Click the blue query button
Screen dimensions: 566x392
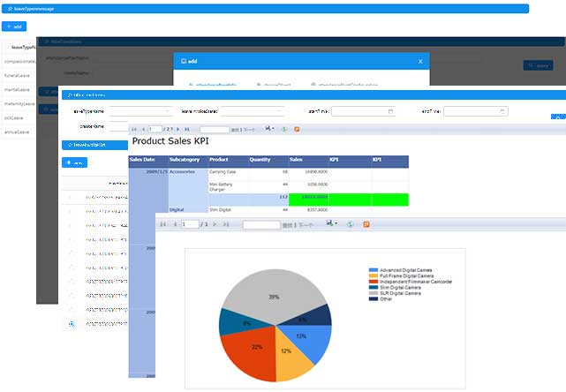(536, 64)
